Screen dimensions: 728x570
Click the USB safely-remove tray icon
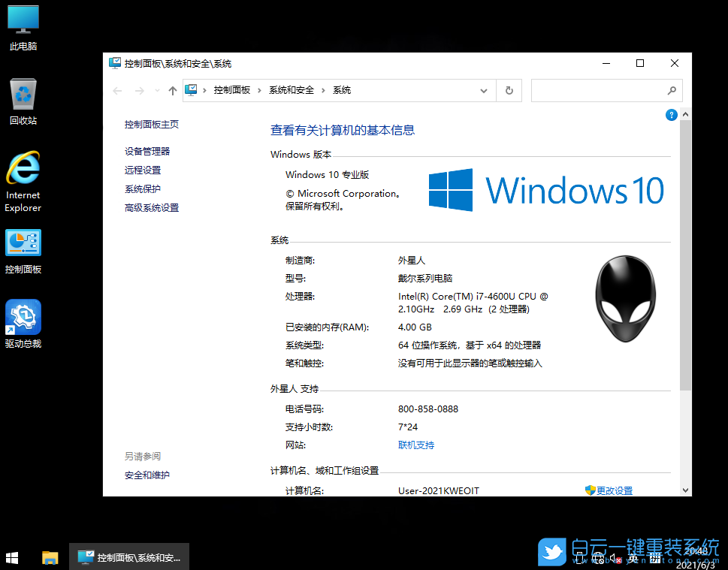click(580, 557)
